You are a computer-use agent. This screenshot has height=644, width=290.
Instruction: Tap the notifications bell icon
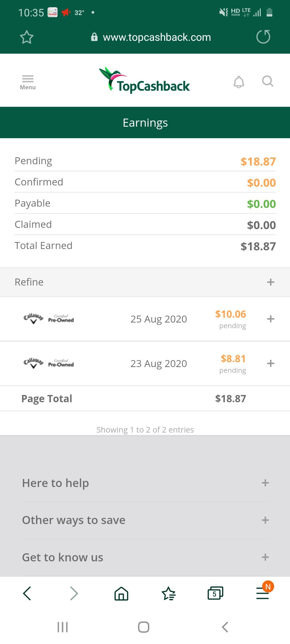239,82
